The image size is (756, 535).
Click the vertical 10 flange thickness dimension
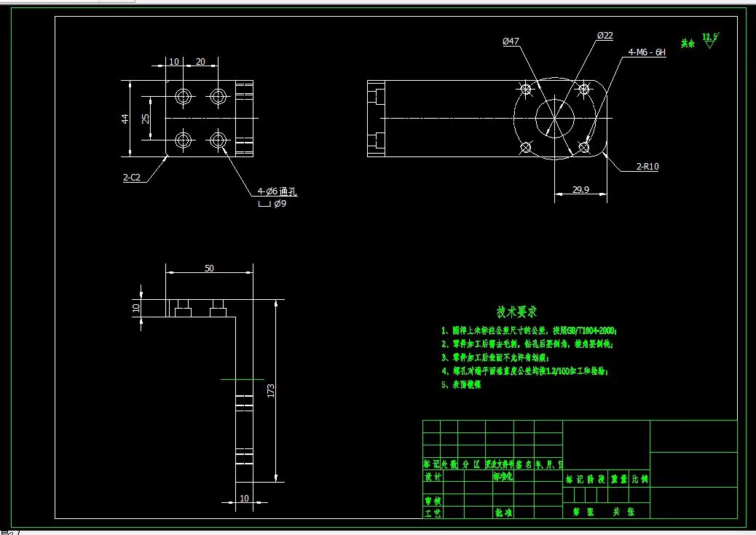(136, 307)
